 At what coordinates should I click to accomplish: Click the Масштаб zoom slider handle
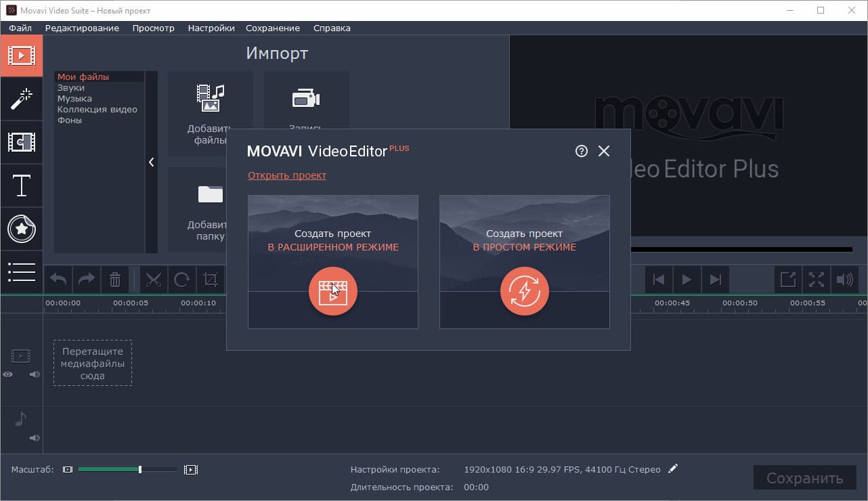[140, 469]
